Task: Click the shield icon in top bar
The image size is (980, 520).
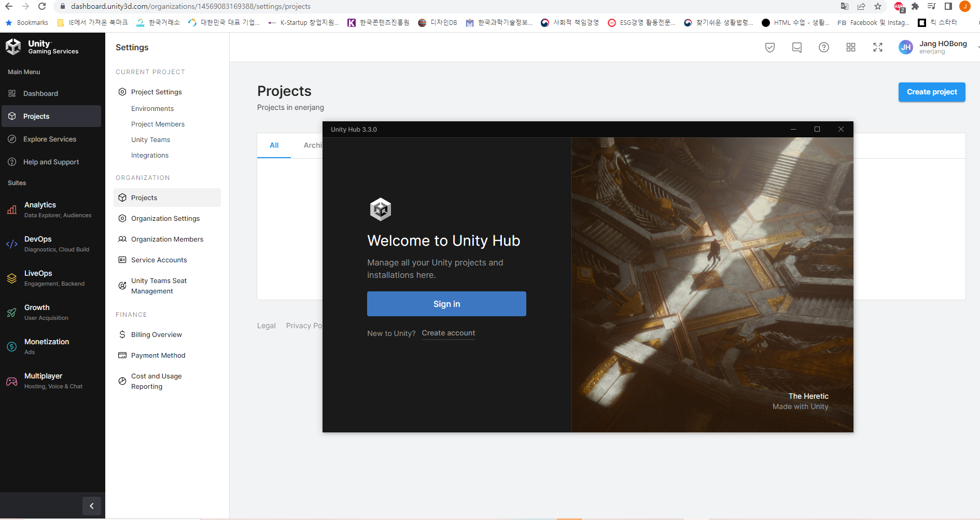Action: (770, 48)
